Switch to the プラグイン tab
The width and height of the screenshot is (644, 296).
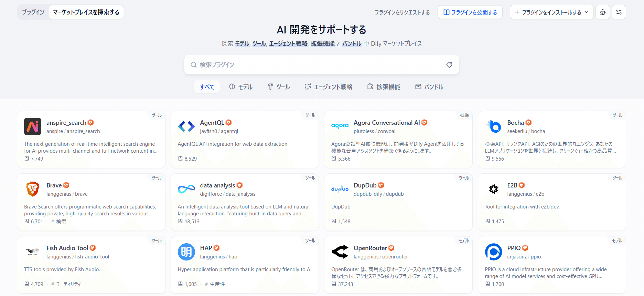[x=33, y=12]
